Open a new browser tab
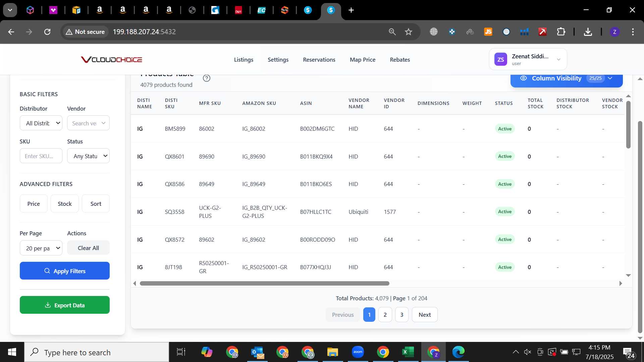The image size is (644, 362). coord(351,10)
